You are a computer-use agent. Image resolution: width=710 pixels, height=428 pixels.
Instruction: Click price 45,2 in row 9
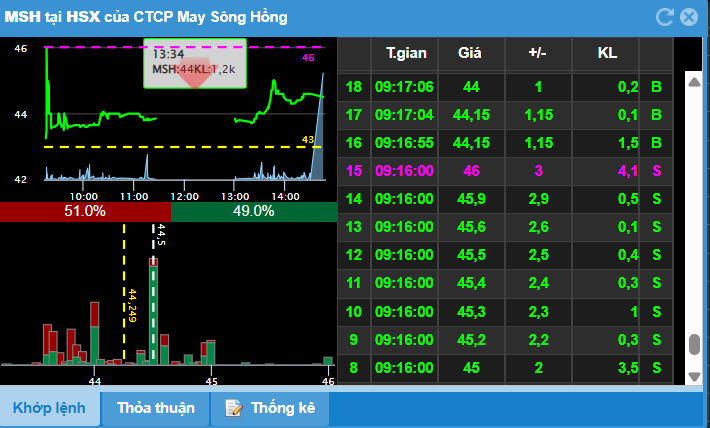[471, 340]
